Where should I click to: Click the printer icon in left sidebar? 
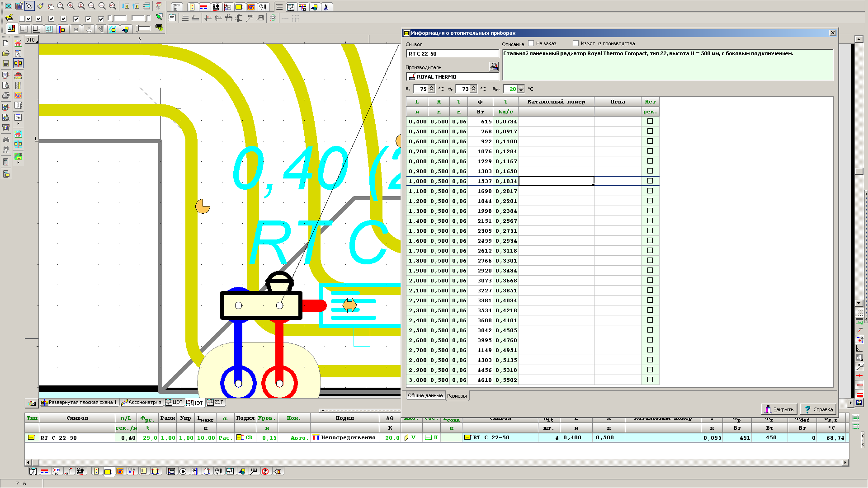(6, 95)
